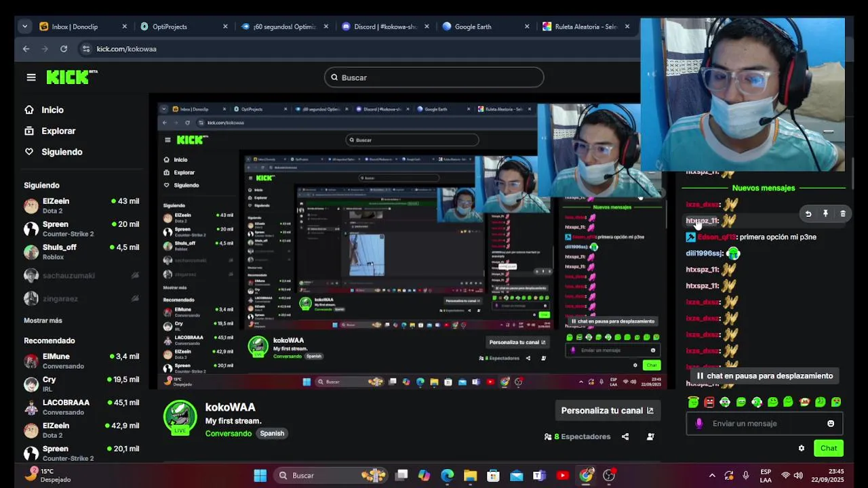Image resolution: width=868 pixels, height=488 pixels.
Task: Open recommended Cry IRL channel
Action: [82, 384]
